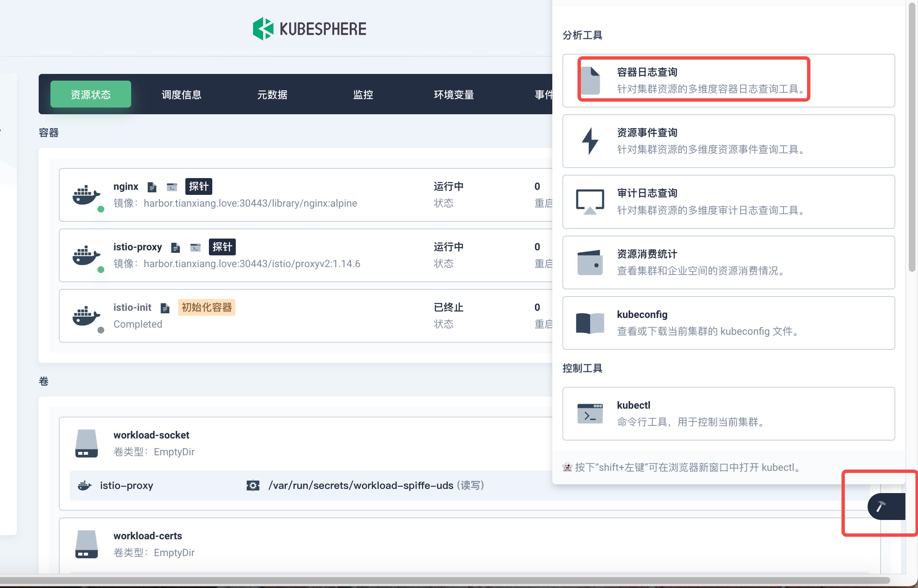The height and width of the screenshot is (588, 918).
Task: Switch to the 监控 tab
Action: click(363, 94)
